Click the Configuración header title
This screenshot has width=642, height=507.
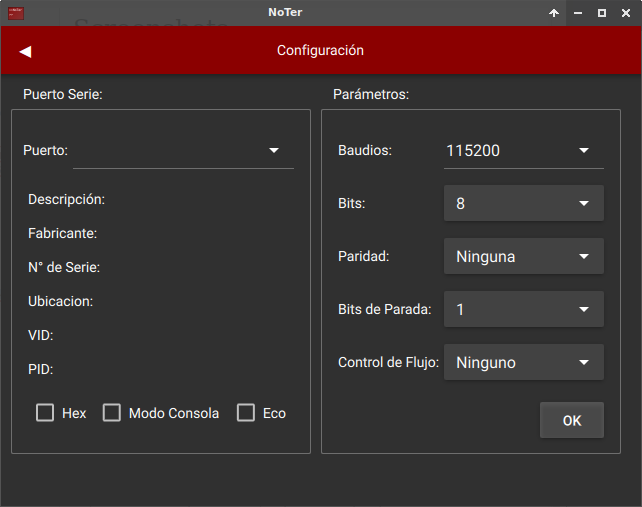(x=320, y=50)
